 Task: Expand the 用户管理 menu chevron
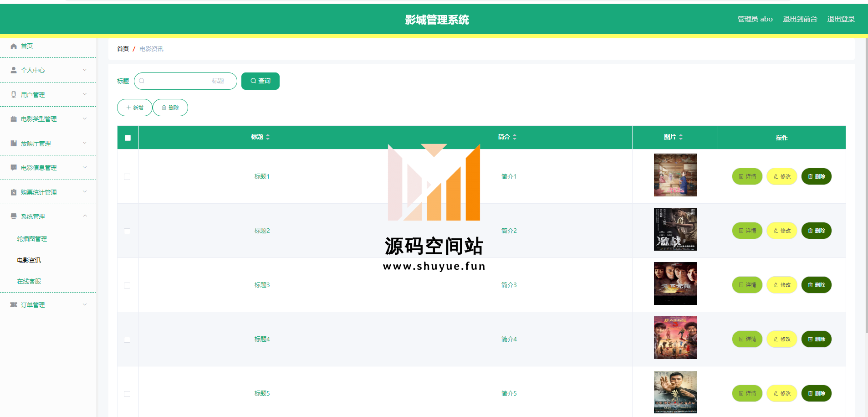click(x=85, y=94)
